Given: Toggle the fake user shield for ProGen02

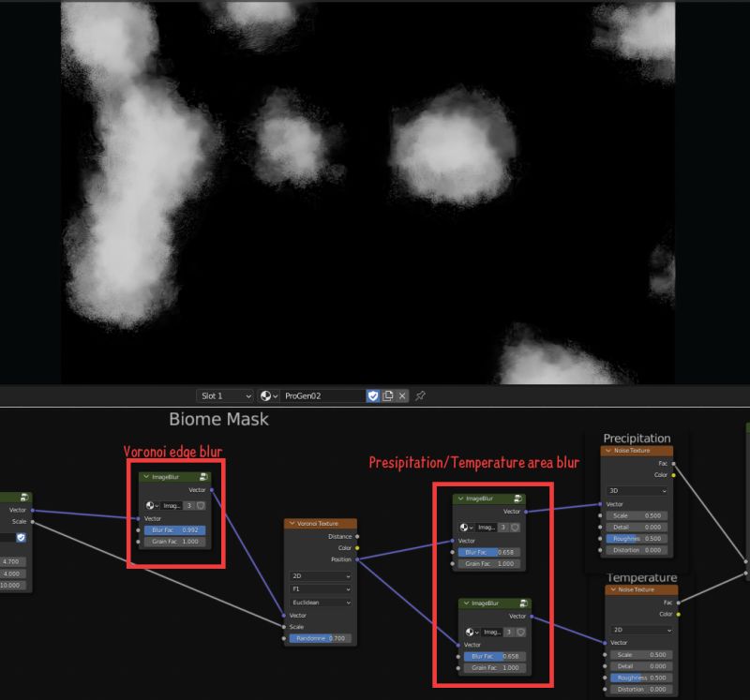Looking at the screenshot, I should pyautogui.click(x=373, y=395).
